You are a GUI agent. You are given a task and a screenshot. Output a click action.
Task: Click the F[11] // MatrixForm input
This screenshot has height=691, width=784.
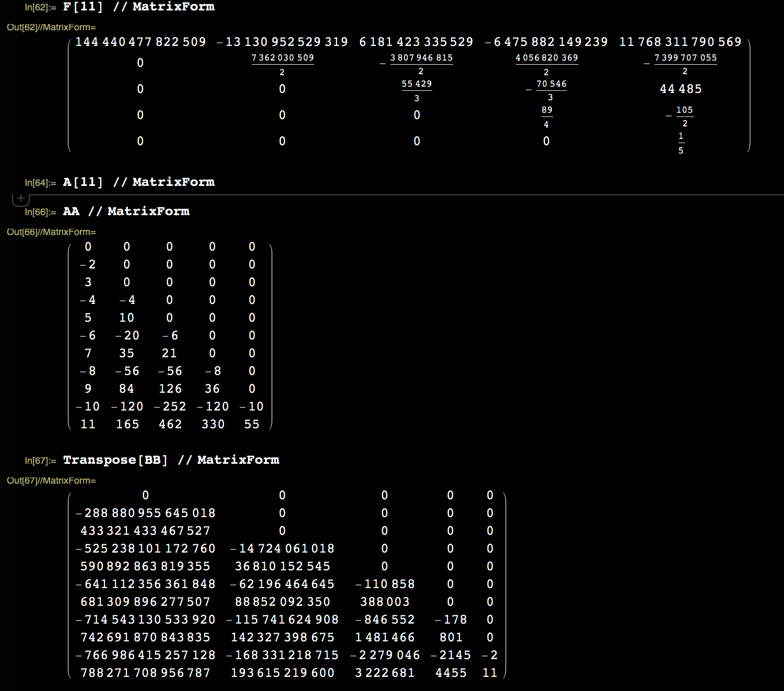[x=139, y=7]
